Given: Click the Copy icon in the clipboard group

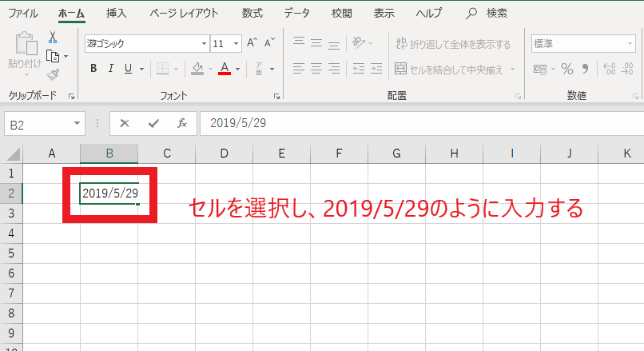Looking at the screenshot, I should [53, 56].
